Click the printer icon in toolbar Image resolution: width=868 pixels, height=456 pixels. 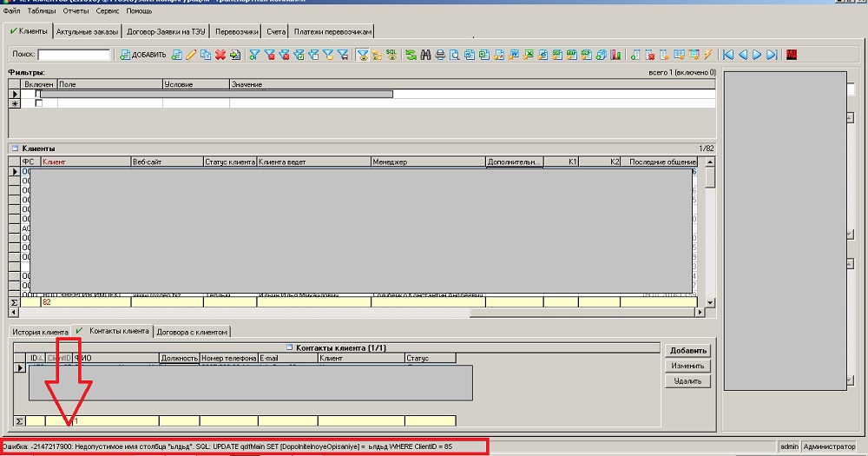pyautogui.click(x=440, y=55)
